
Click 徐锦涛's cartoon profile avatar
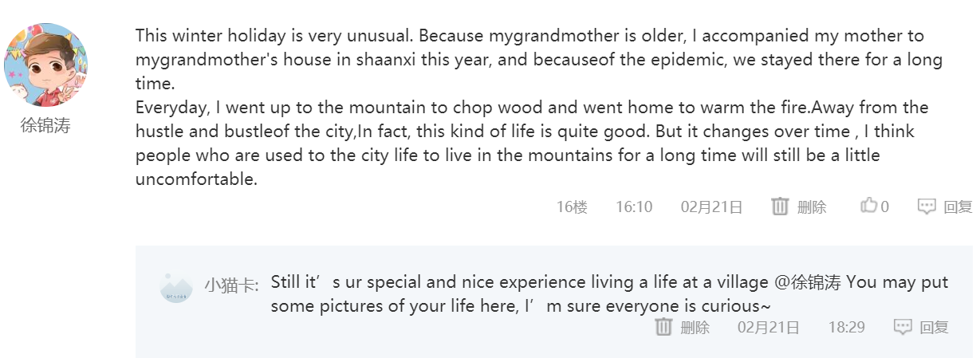click(x=46, y=65)
